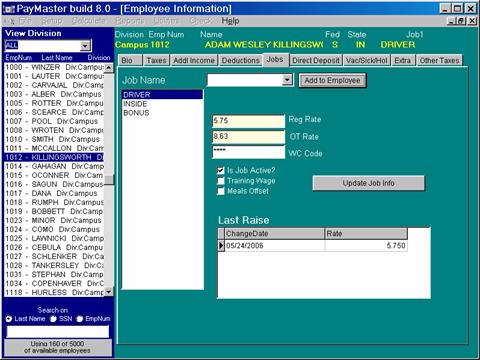Select the Jobs tab
The height and width of the screenshot is (360, 480).
(275, 60)
